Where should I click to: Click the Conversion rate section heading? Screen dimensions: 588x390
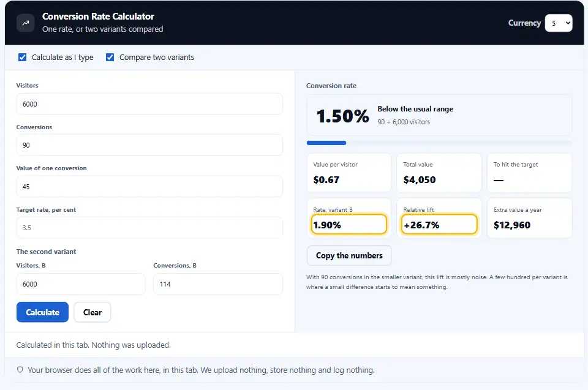click(331, 86)
